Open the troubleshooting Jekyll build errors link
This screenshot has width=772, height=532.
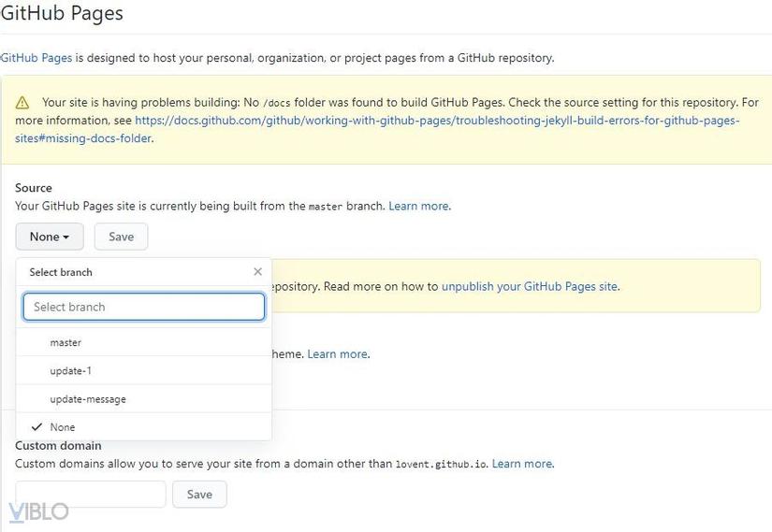pyautogui.click(x=437, y=121)
